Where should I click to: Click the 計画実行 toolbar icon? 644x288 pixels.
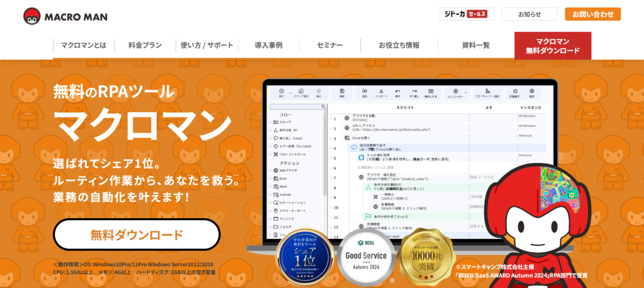tap(514, 92)
